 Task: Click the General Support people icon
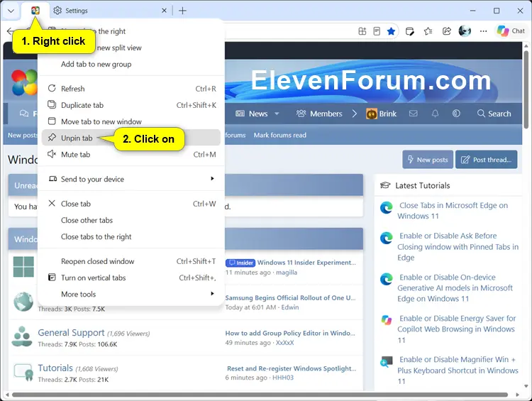tap(22, 336)
